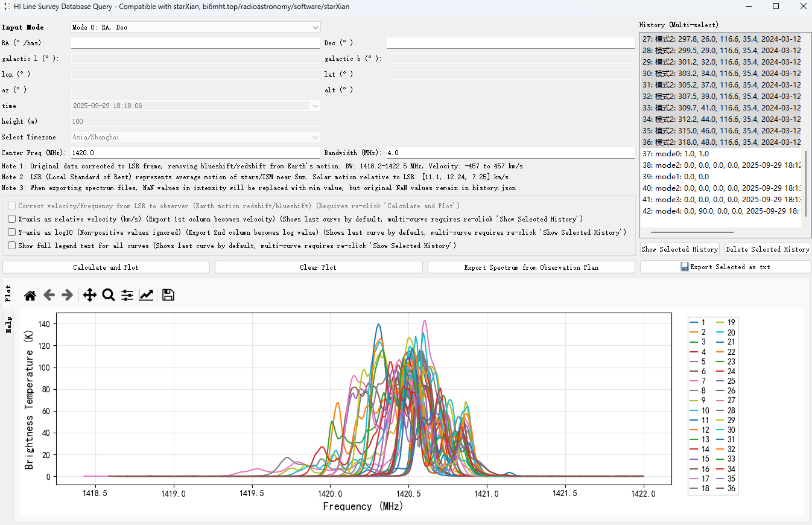Click the Save figure floppy disk icon

pos(168,295)
